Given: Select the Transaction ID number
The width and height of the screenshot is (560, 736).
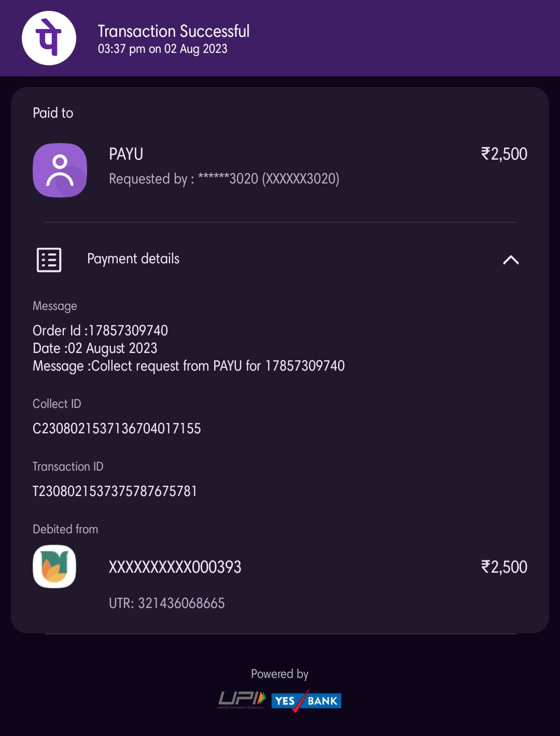Looking at the screenshot, I should (x=115, y=491).
